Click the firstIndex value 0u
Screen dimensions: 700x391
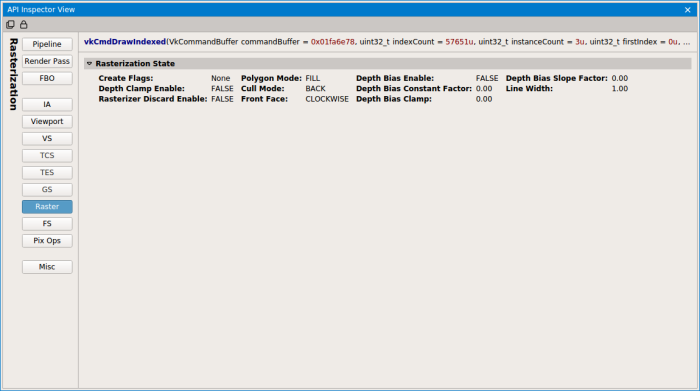click(672, 42)
